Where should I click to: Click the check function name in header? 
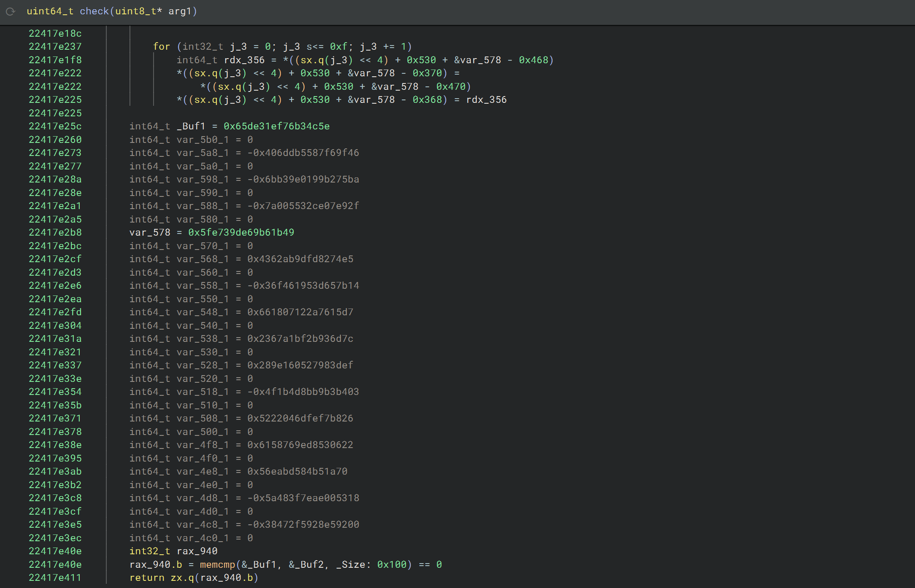click(x=94, y=11)
